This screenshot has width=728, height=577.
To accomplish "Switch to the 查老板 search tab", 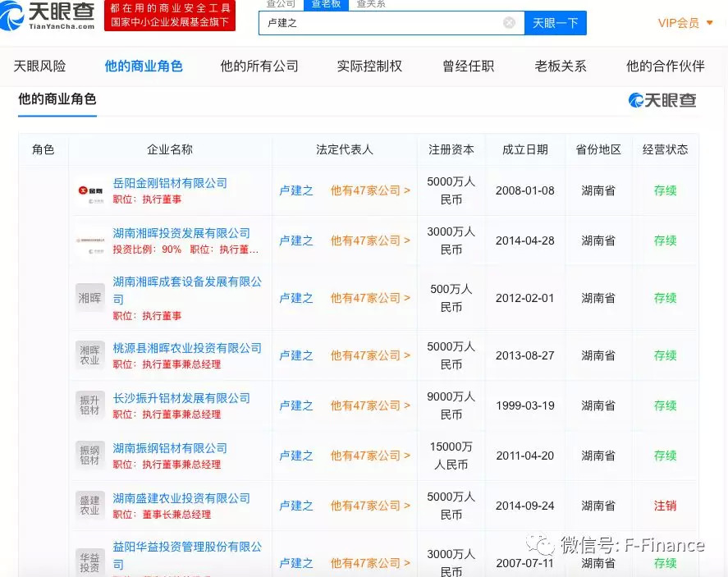I will [x=326, y=4].
